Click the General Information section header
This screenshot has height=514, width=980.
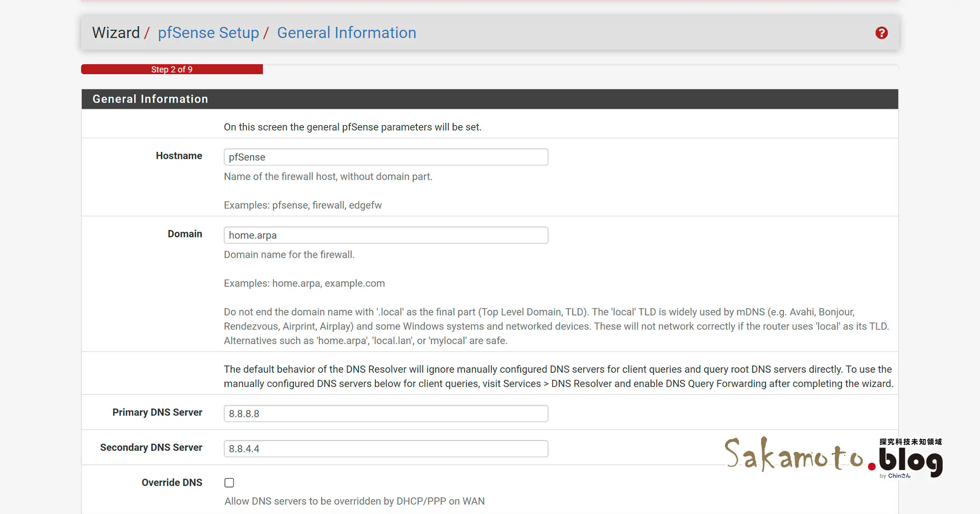tap(150, 99)
